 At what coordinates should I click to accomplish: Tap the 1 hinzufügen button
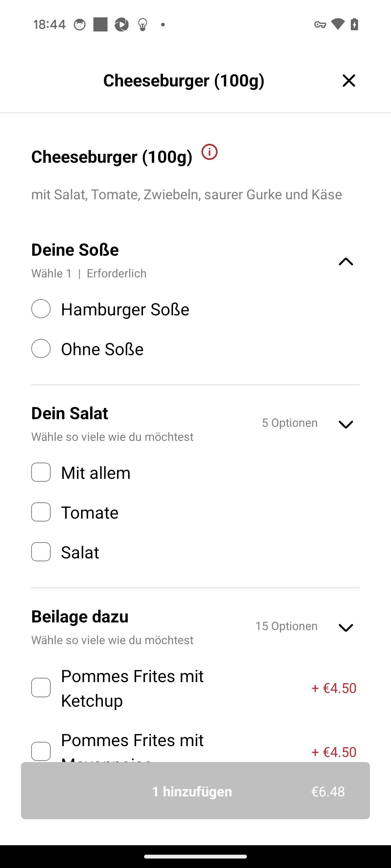pos(195,791)
